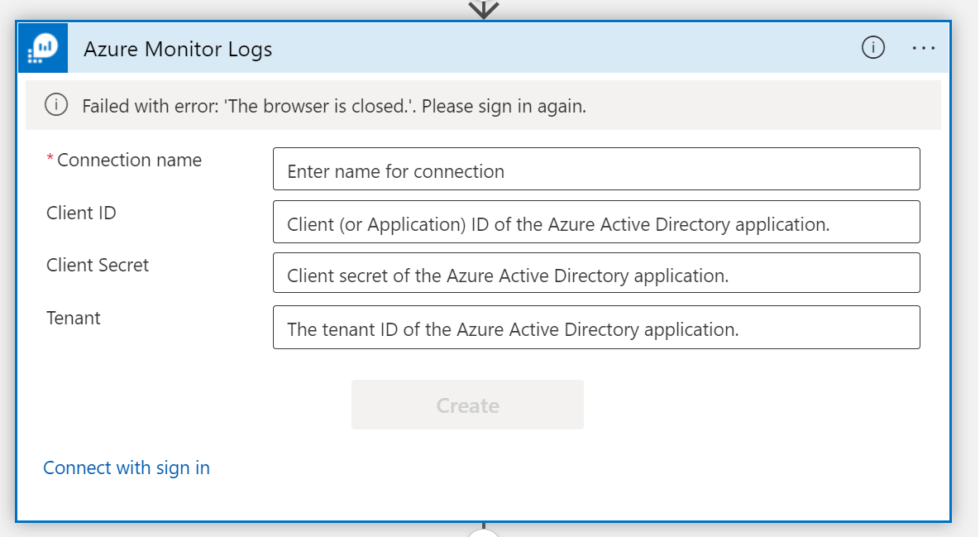980x537 pixels.
Task: Click the Client ID input field
Action: (x=596, y=222)
